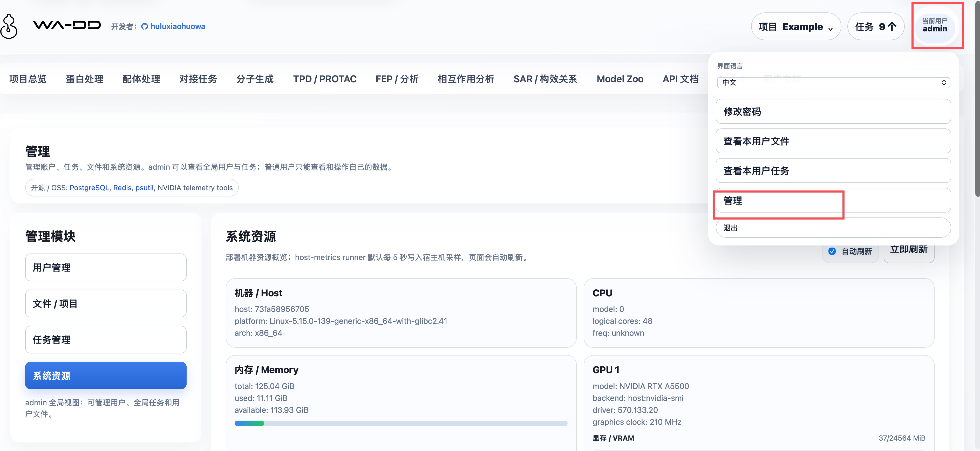
Task: Click the arch: x86_64 text
Action: tap(258, 333)
